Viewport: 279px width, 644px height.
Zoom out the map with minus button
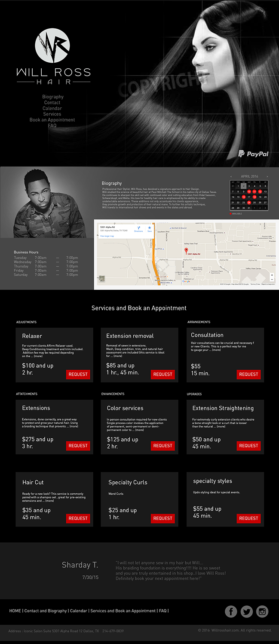(272, 279)
